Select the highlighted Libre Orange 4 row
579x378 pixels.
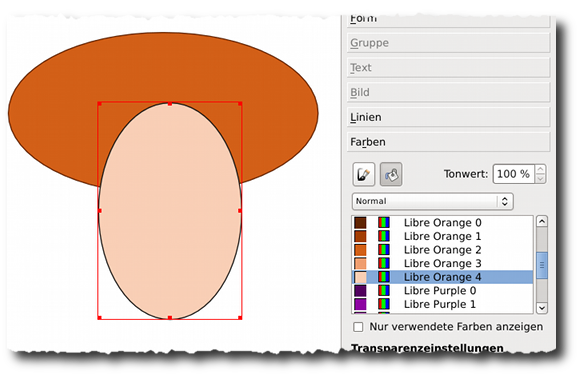pos(442,277)
